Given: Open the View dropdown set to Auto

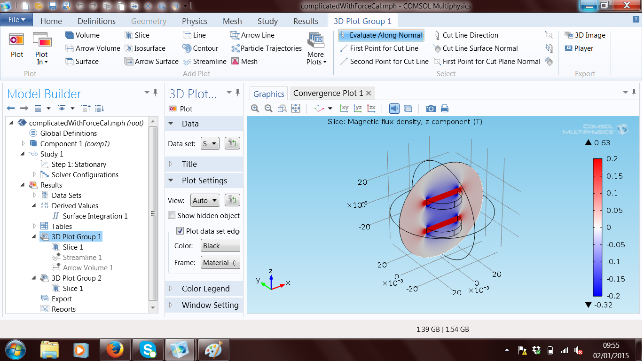Looking at the screenshot, I should pyautogui.click(x=205, y=201).
